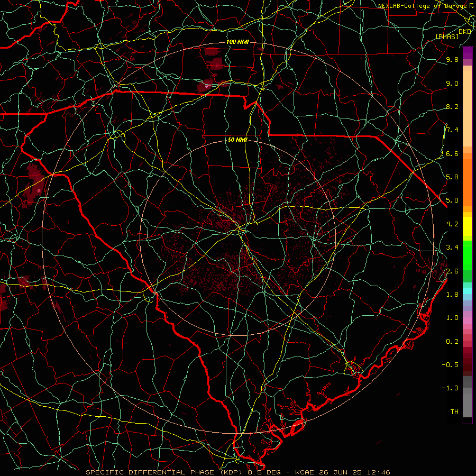This screenshot has height=476, width=476.
Task: Click the yellow swatch in the color bar
Action: 467,226
